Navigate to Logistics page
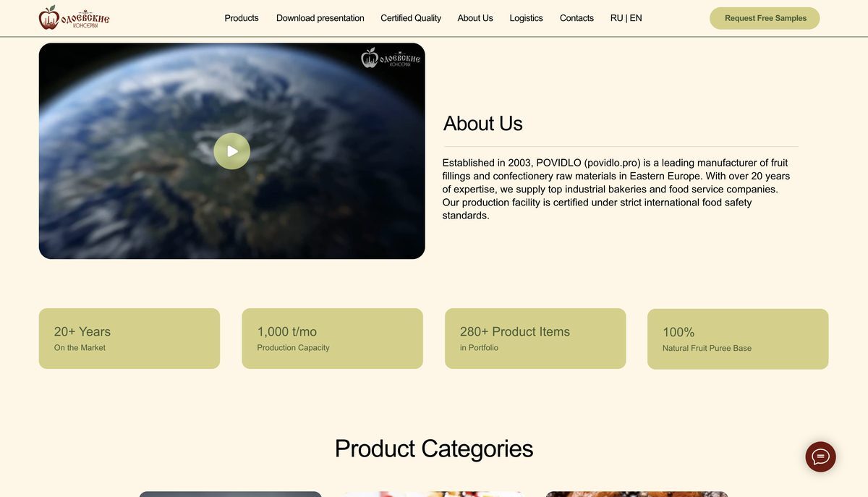Viewport: 868px width, 497px height. (x=526, y=18)
